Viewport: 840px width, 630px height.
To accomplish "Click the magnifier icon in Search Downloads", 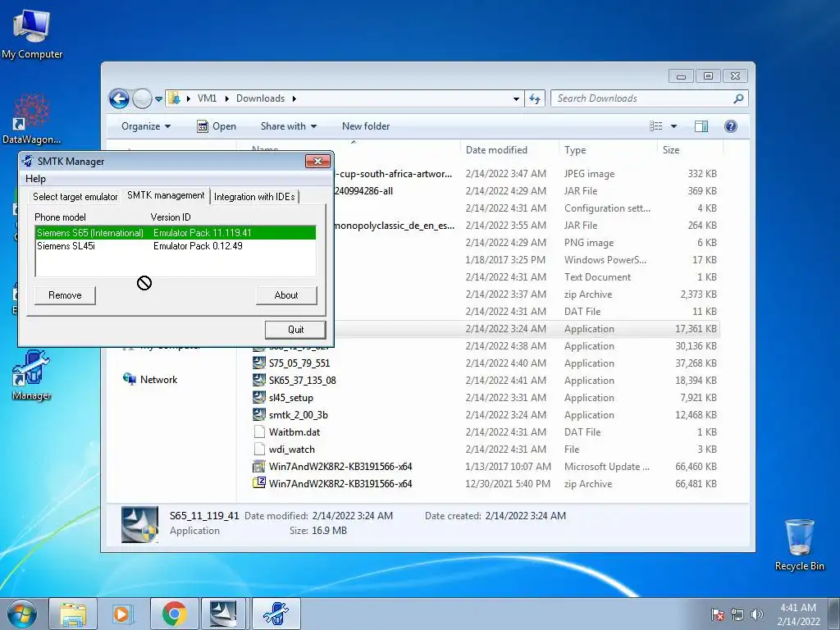I will coord(738,98).
